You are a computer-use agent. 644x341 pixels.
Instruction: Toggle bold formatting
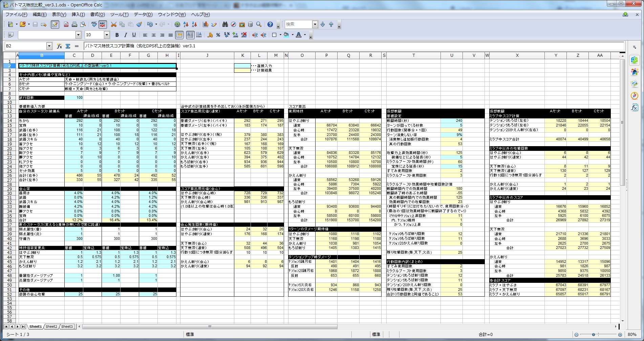(x=117, y=35)
